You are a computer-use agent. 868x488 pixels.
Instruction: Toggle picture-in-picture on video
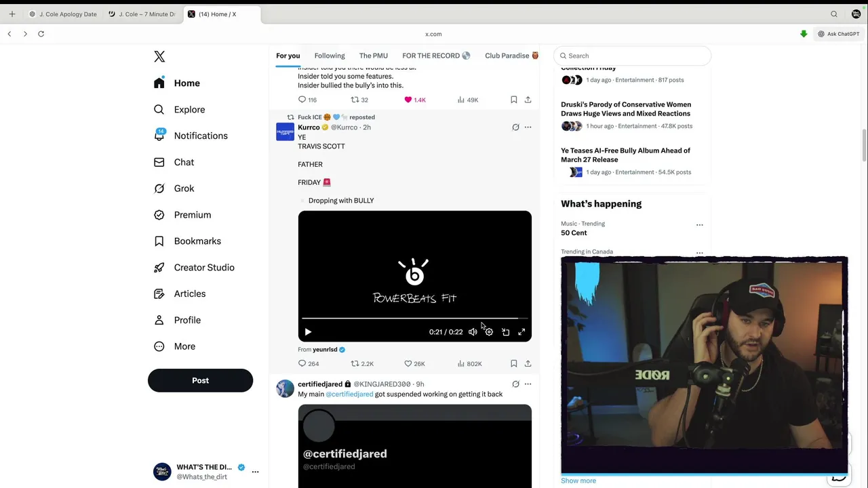(x=505, y=332)
